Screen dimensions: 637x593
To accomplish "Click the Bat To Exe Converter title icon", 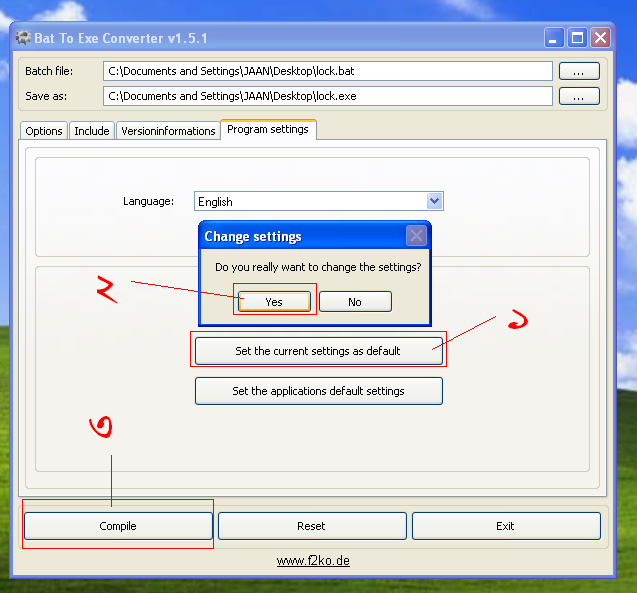I will pyautogui.click(x=23, y=38).
